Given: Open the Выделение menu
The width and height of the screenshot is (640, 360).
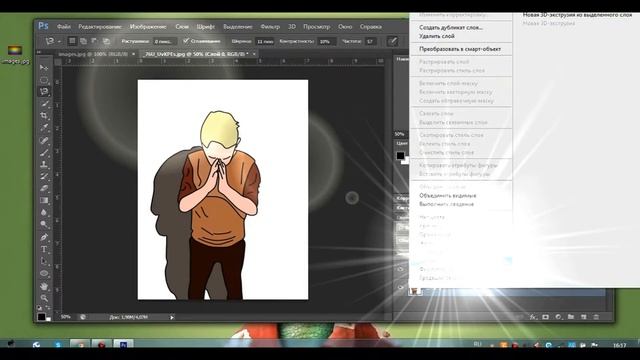Looking at the screenshot, I should click(238, 27).
